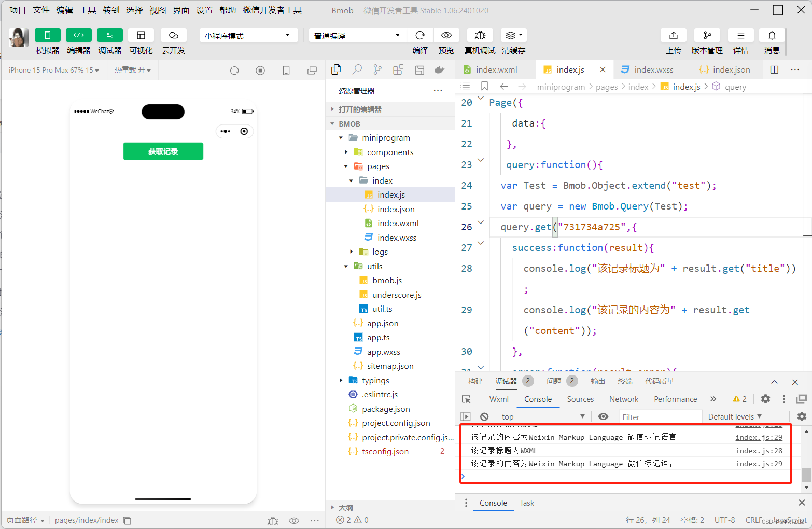Toggle the 模拟器 simulator panel button
The height and width of the screenshot is (529, 812).
click(48, 35)
